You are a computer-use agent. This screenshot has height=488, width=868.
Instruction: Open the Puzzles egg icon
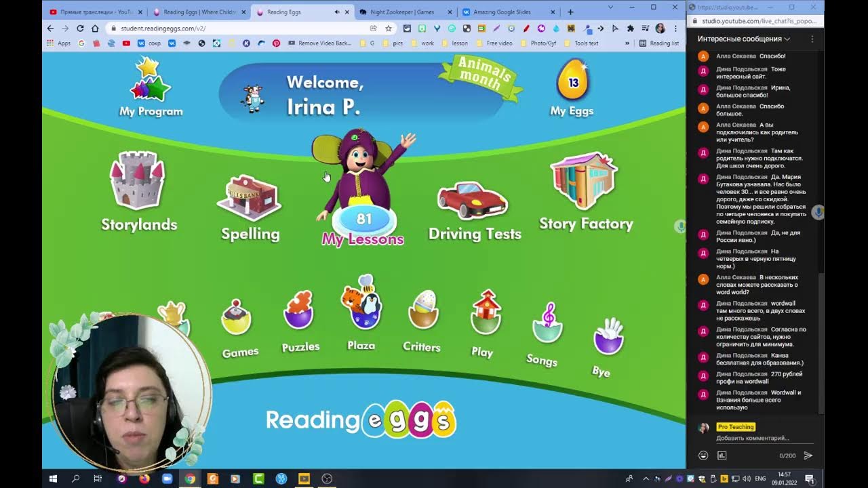tap(298, 310)
